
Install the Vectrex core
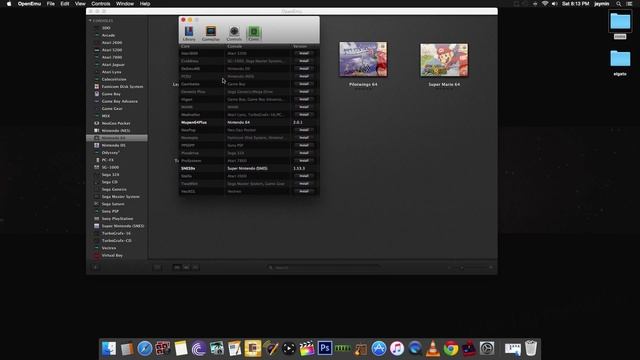304,191
